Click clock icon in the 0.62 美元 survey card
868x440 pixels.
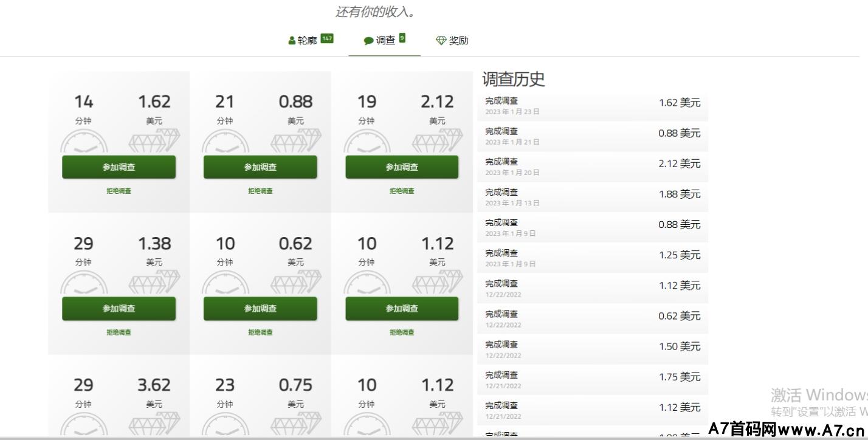pos(225,284)
